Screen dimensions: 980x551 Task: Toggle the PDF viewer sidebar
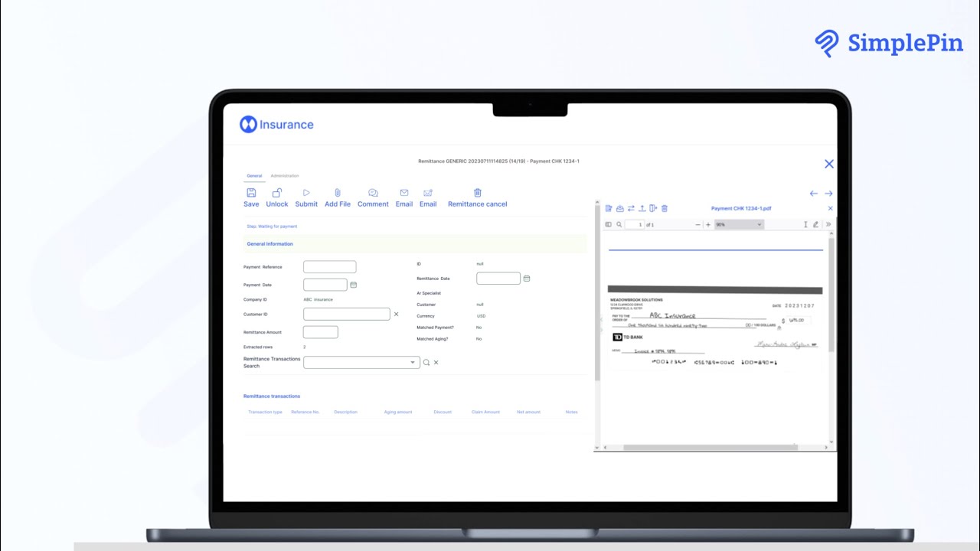[609, 225]
